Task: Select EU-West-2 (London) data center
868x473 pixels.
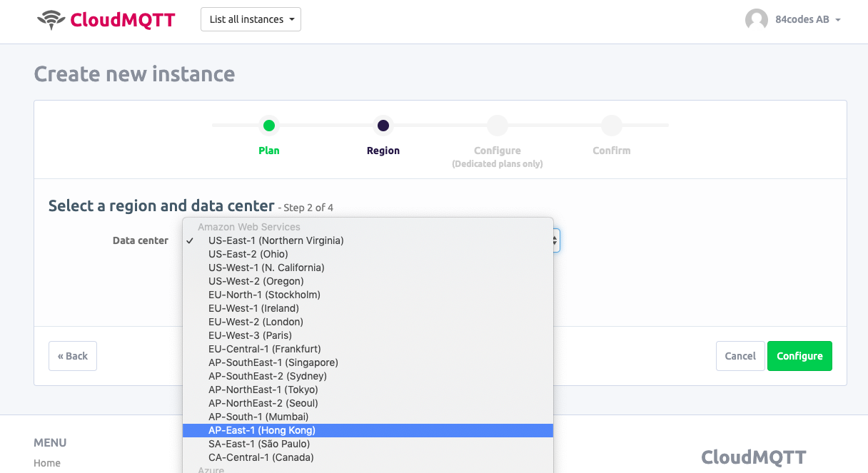Action: (x=368, y=322)
